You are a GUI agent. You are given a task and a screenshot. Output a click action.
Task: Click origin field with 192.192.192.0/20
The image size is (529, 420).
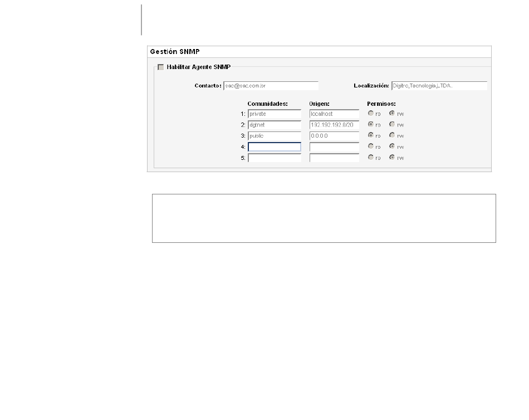tap(334, 125)
